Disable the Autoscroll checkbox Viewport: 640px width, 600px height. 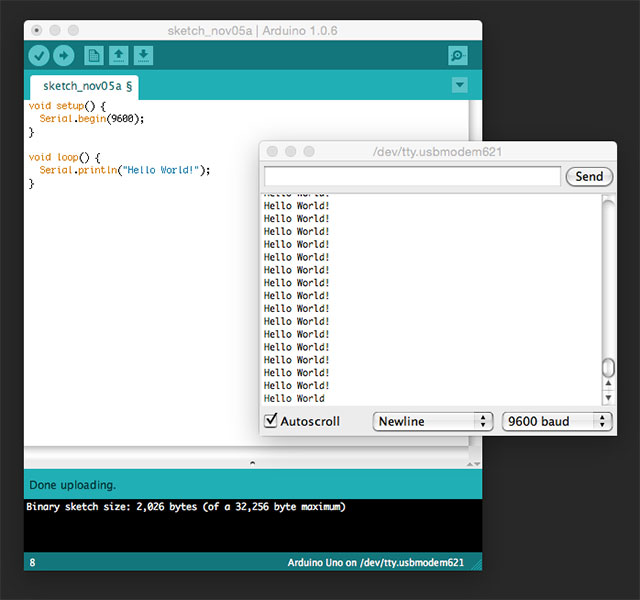click(x=271, y=421)
